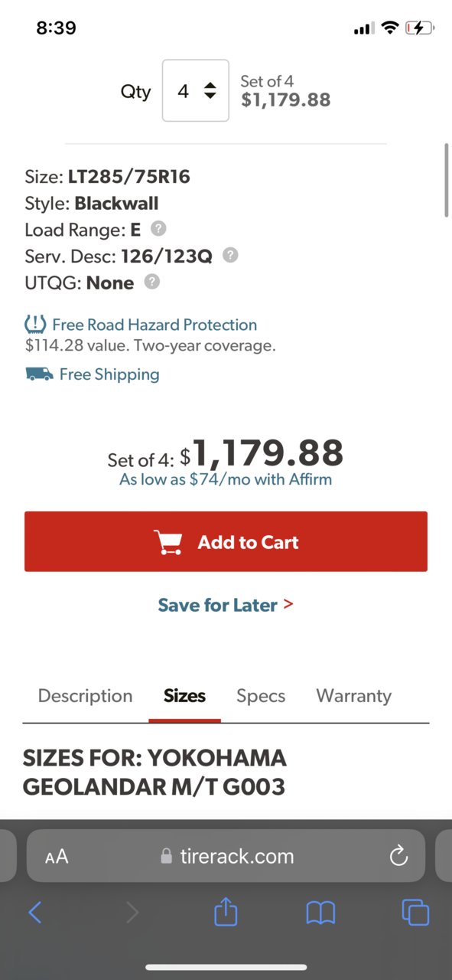
Task: Tap the tirerack.com address field
Action: tap(226, 856)
